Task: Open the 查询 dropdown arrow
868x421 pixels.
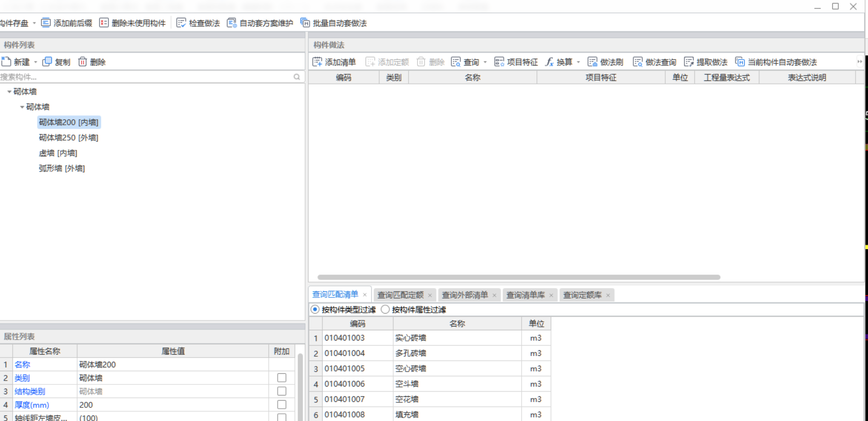Action: (x=485, y=62)
